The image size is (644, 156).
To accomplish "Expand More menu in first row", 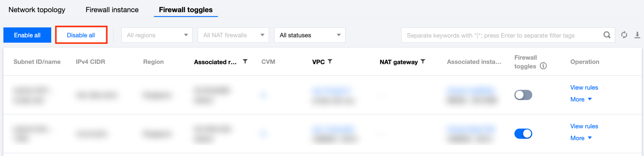I will click(581, 99).
